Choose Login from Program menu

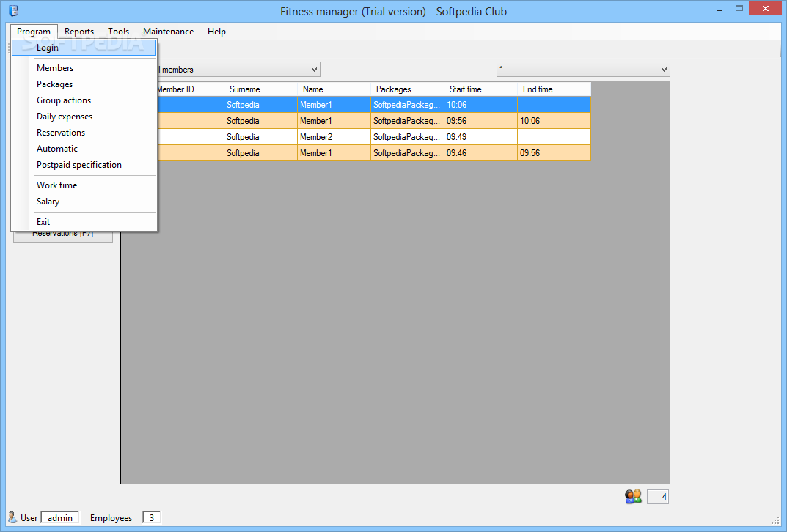84,48
